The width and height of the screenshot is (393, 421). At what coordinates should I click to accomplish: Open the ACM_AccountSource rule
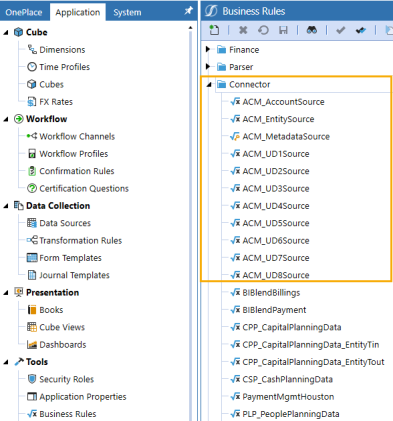point(283,102)
